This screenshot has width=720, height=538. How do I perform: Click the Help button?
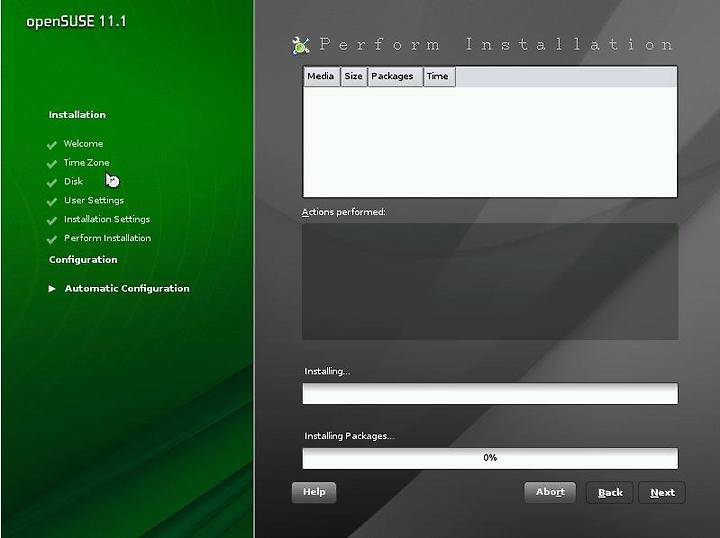[314, 492]
